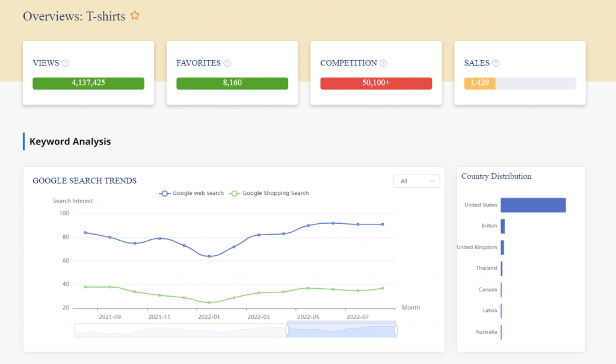Image resolution: width=616 pixels, height=364 pixels.
Task: Click the United Kingdom bar in Country Distribution
Action: [x=502, y=247]
